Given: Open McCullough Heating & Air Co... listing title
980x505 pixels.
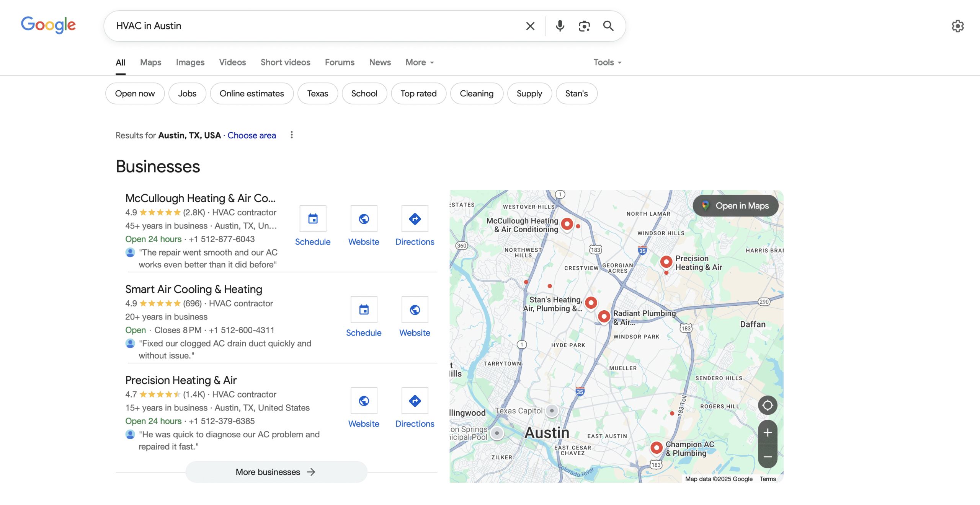Looking at the screenshot, I should pyautogui.click(x=200, y=198).
